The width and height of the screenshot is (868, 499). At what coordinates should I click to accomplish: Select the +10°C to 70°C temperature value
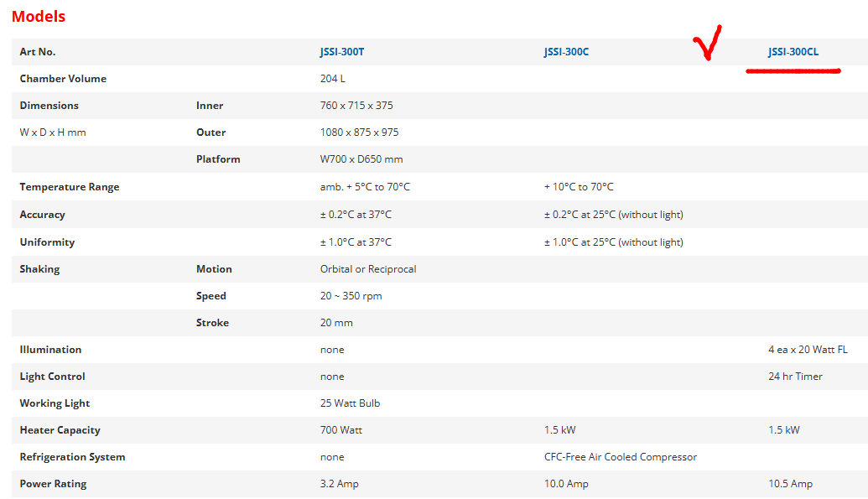pyautogui.click(x=579, y=187)
